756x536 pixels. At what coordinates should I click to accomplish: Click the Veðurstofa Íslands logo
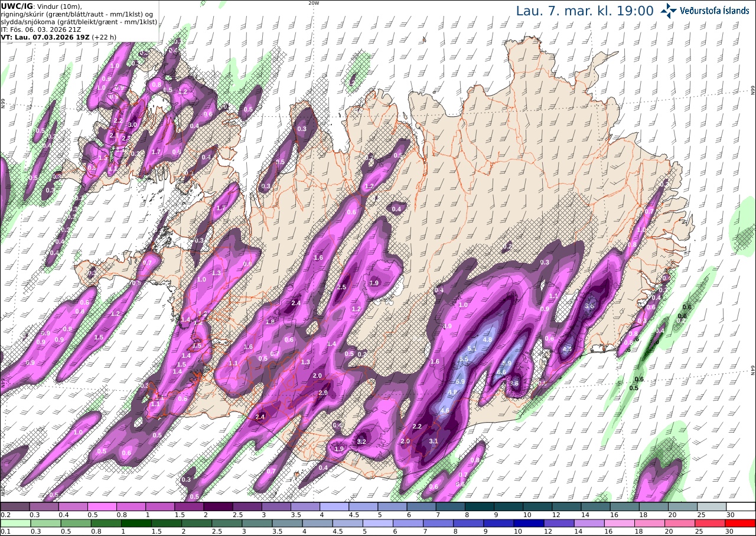click(705, 11)
